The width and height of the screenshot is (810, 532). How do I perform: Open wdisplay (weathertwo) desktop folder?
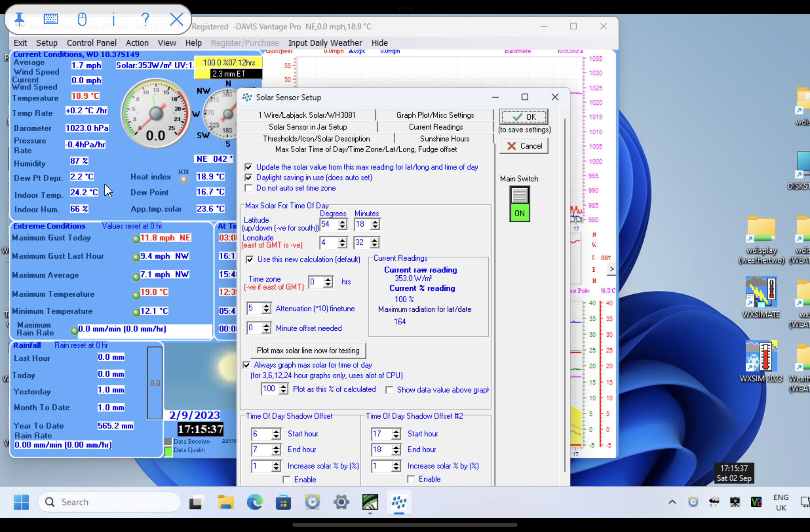pos(761,240)
